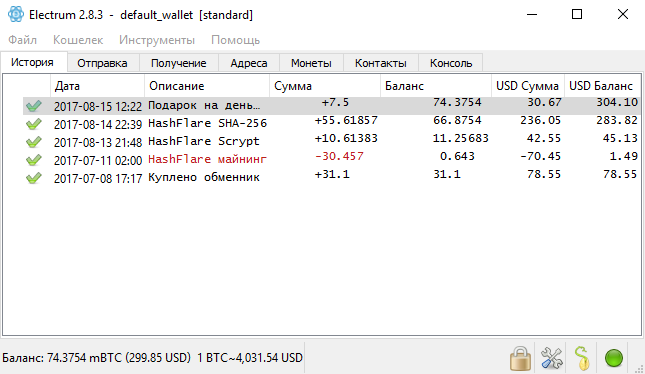Click the +31.1 amount cell
This screenshot has height=374, width=645.
pos(332,174)
